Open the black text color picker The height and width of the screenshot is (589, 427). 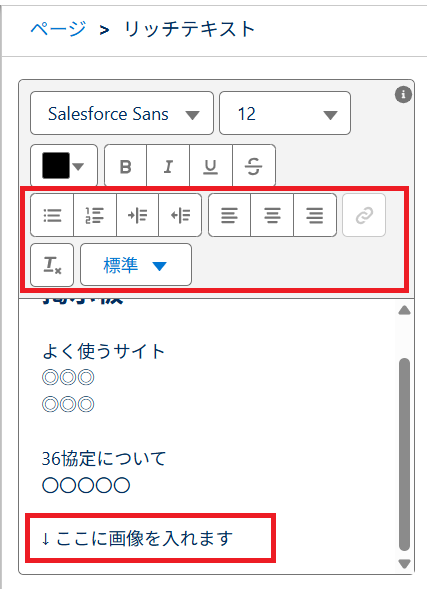tap(64, 166)
